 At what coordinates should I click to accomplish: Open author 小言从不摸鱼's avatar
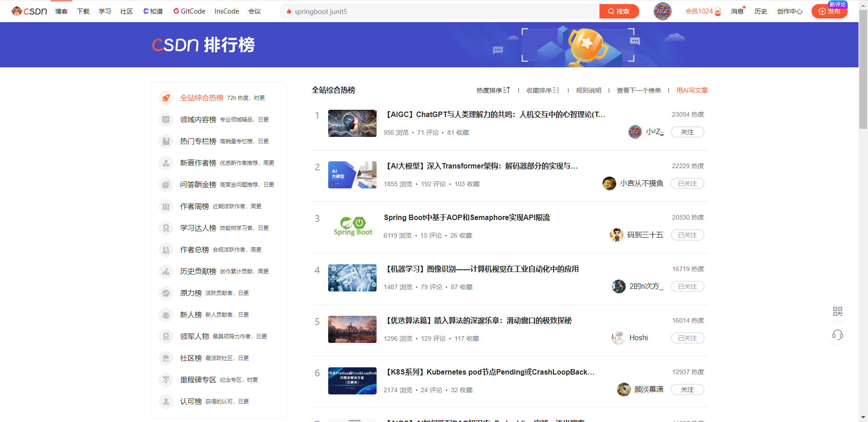tap(609, 183)
